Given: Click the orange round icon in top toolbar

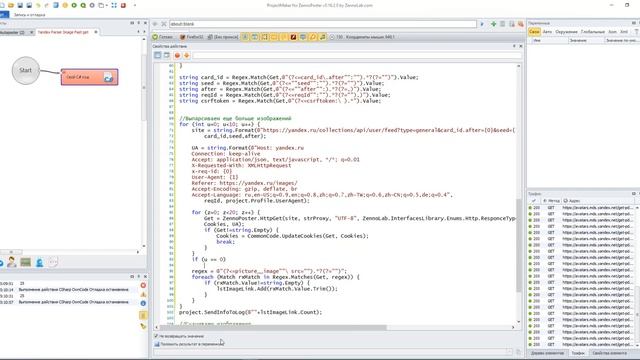Looking at the screenshot, I should coord(65,5).
